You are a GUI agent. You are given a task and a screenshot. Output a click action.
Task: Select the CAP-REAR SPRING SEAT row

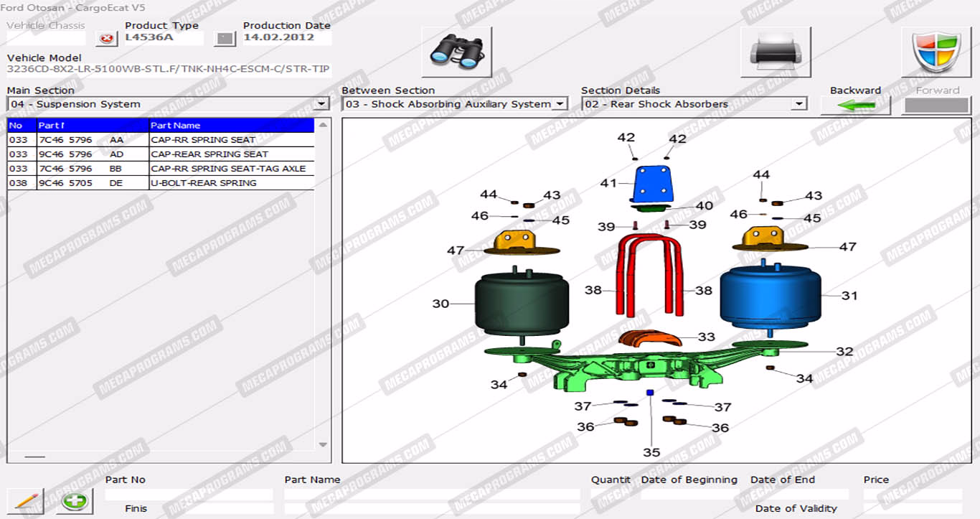[x=161, y=154]
